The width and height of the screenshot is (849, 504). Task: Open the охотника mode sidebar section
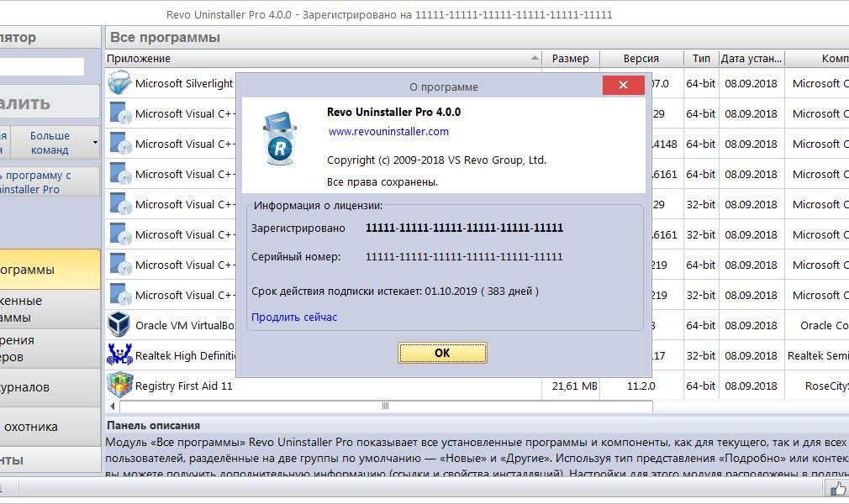pyautogui.click(x=50, y=427)
